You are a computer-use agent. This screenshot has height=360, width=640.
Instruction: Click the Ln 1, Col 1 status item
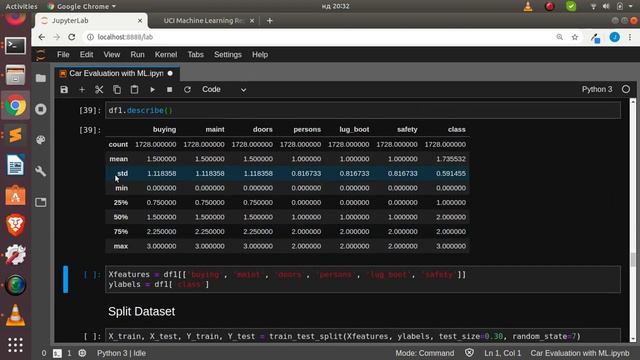[x=502, y=353]
